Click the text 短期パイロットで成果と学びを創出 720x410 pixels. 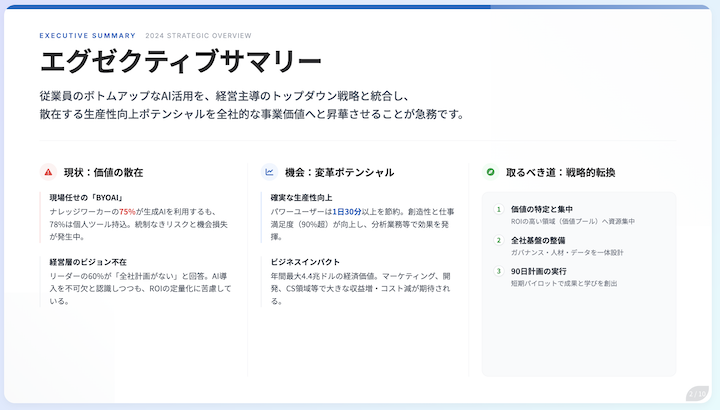564,284
